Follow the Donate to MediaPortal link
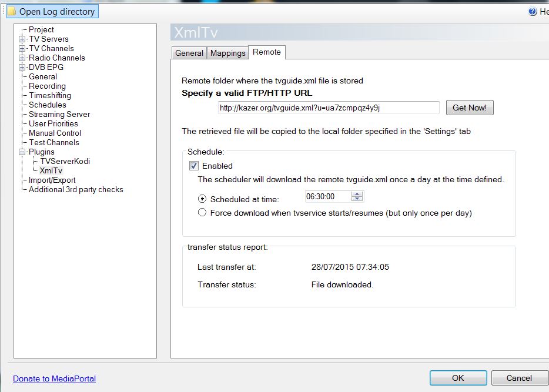Screen dimensions: 549x392 (54, 379)
